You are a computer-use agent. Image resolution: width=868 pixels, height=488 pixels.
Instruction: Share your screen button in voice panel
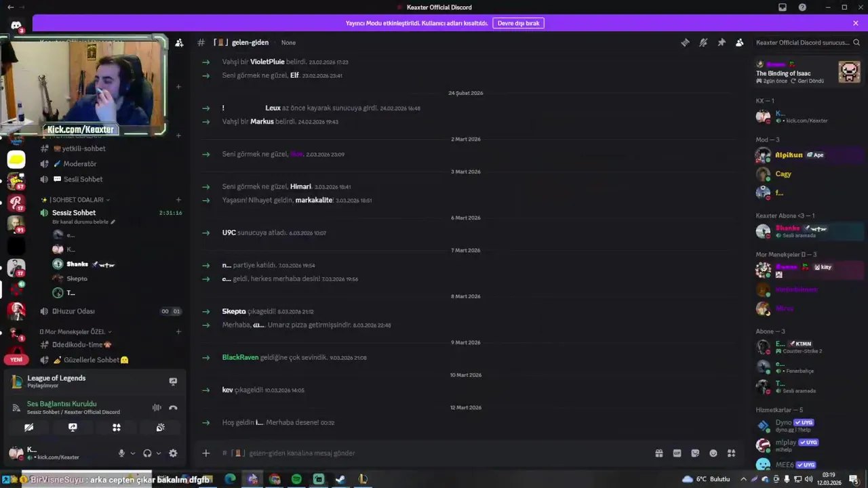click(73, 428)
